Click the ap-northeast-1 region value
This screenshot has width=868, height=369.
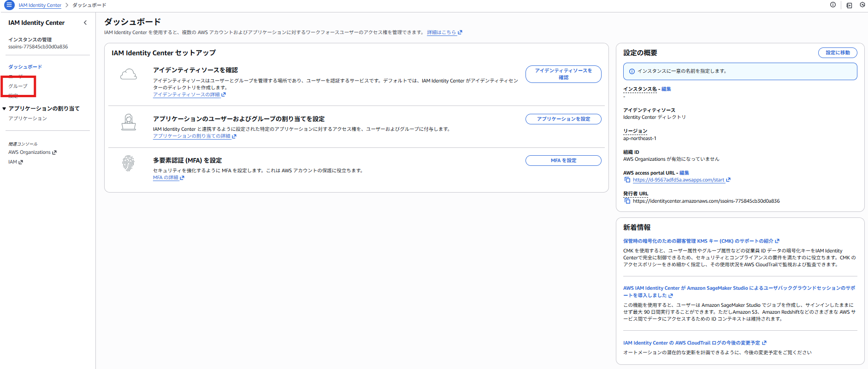(640, 138)
